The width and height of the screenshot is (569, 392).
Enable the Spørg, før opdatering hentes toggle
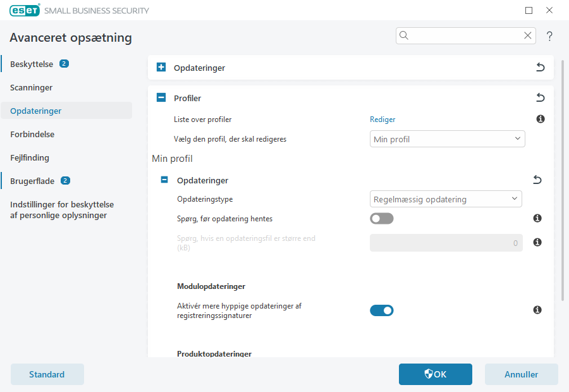point(382,218)
